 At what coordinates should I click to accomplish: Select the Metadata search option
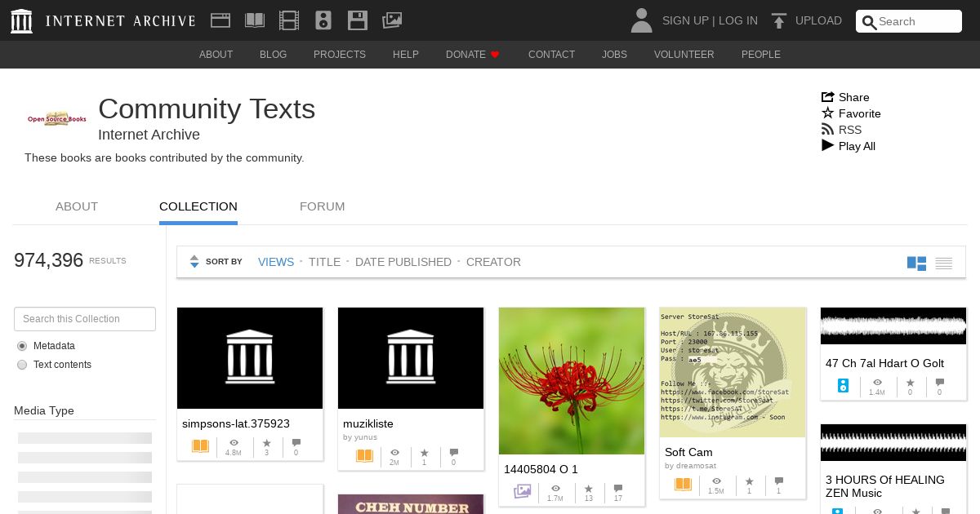pos(22,346)
